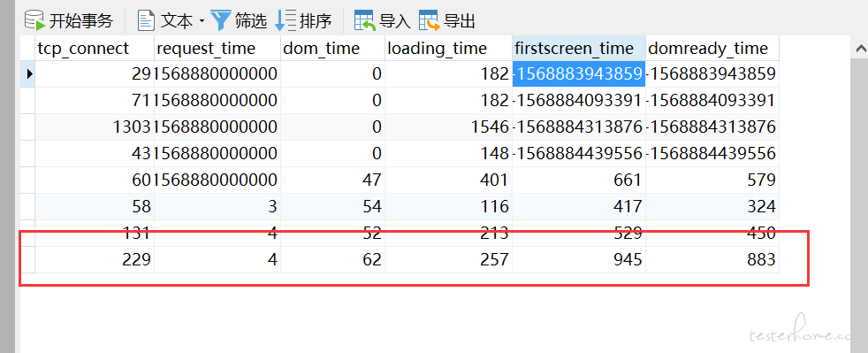Select the dom_time column header

click(x=332, y=48)
